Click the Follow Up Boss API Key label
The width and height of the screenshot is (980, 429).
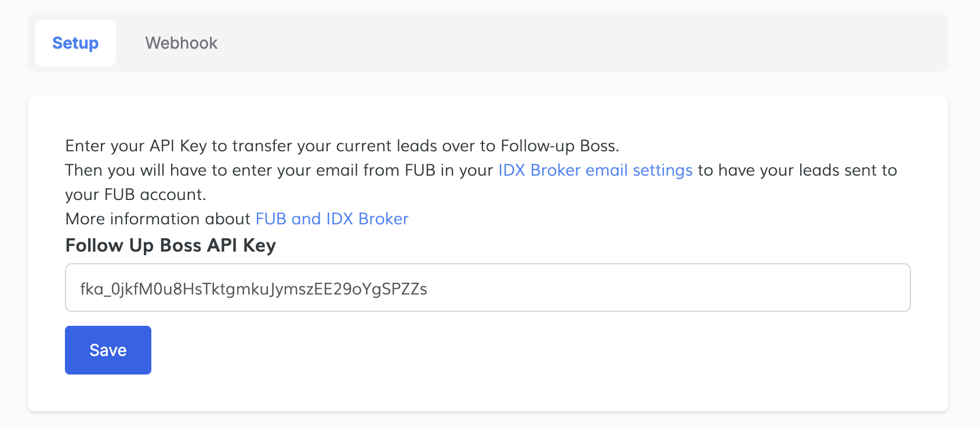pos(170,245)
